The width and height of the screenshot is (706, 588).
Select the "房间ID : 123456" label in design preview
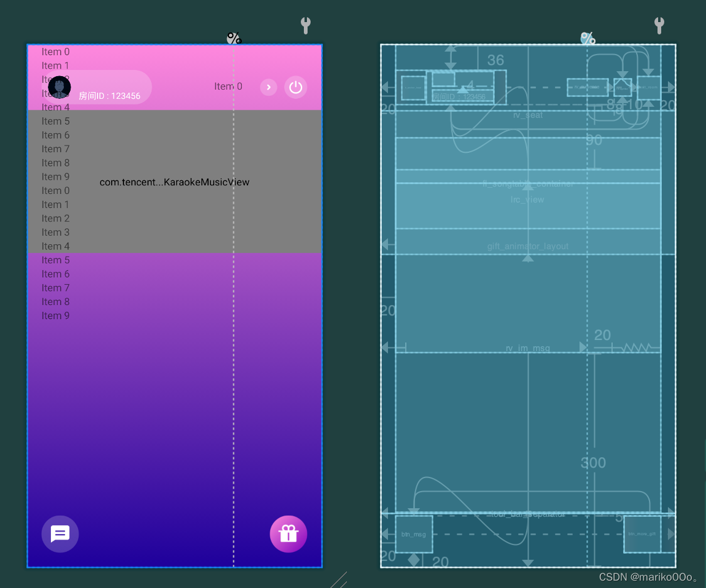click(109, 96)
